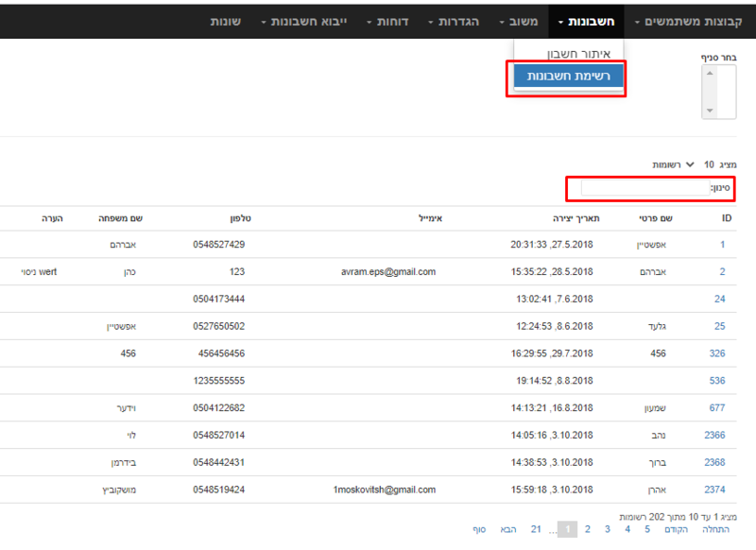The image size is (756, 550).
Task: Click the שונות navbar item
Action: tap(226, 22)
